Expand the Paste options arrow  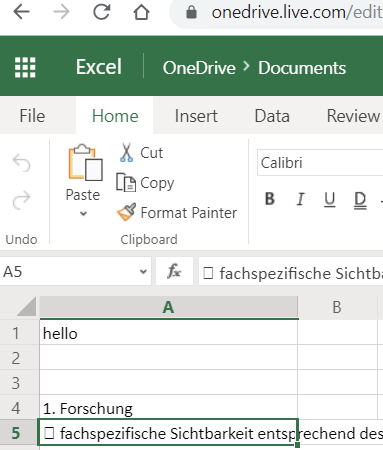click(83, 213)
